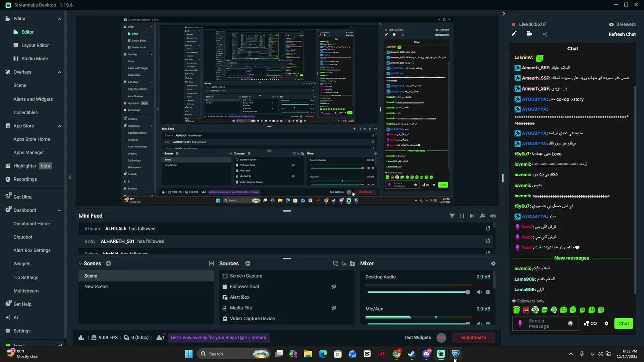Replay ALHILALh follow alert
Image resolution: width=644 pixels, height=362 pixels.
click(x=488, y=228)
